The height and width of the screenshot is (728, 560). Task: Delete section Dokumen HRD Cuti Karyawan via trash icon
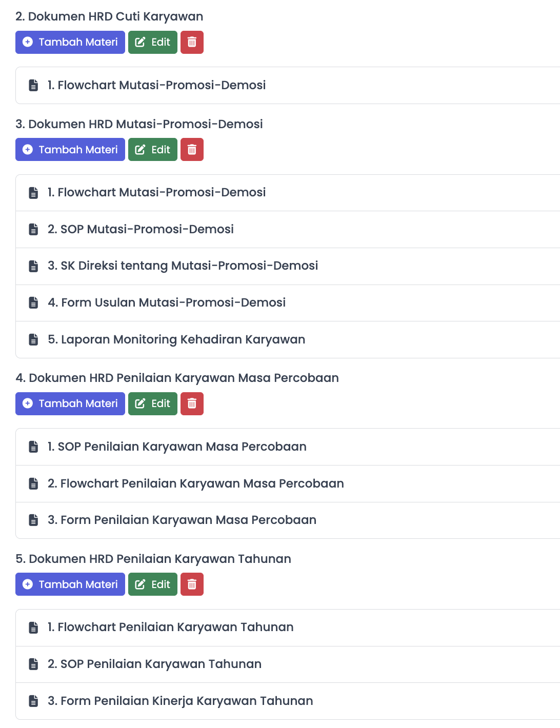coord(192,42)
